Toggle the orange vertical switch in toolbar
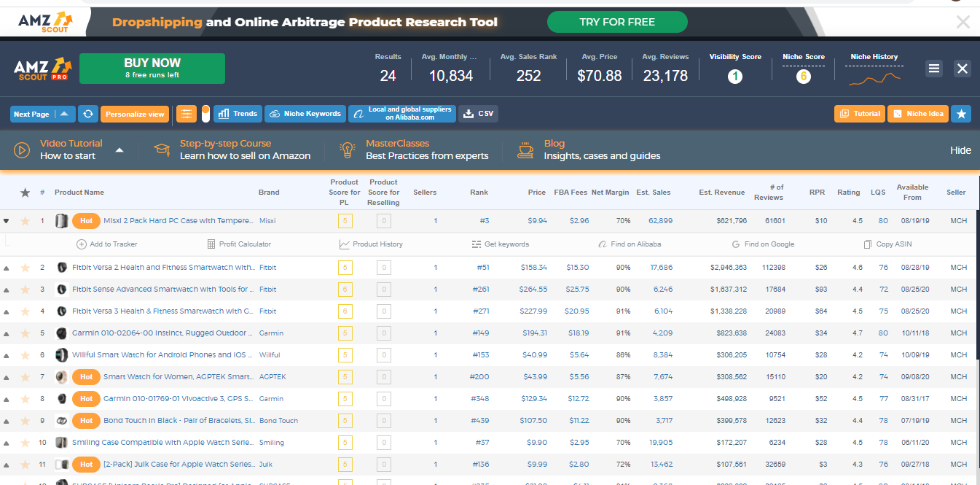Screen dimensions: 980x485 205,114
